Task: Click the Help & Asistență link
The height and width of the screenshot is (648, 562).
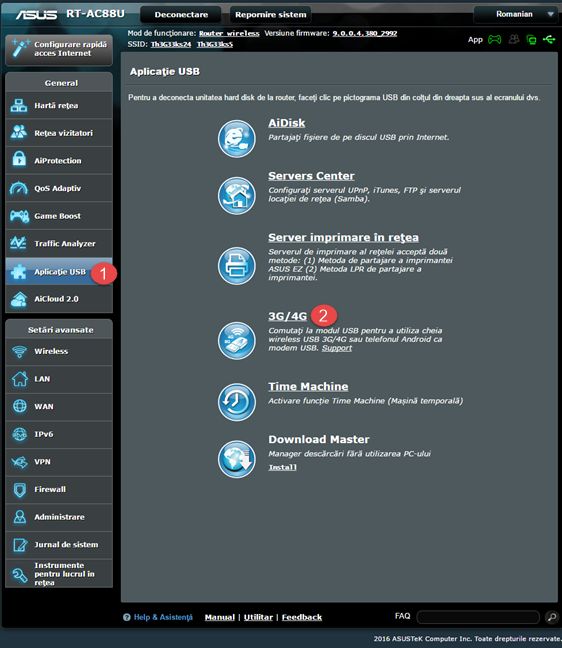Action: (163, 617)
